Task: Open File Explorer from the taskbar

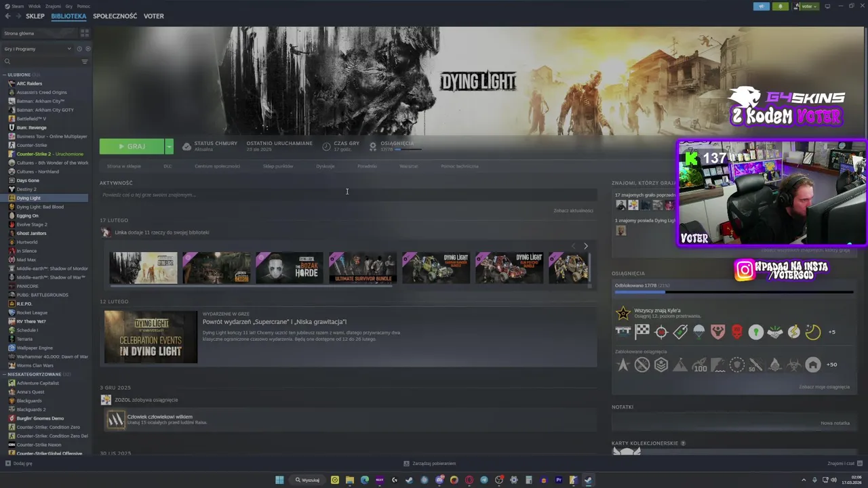Action: 350,480
